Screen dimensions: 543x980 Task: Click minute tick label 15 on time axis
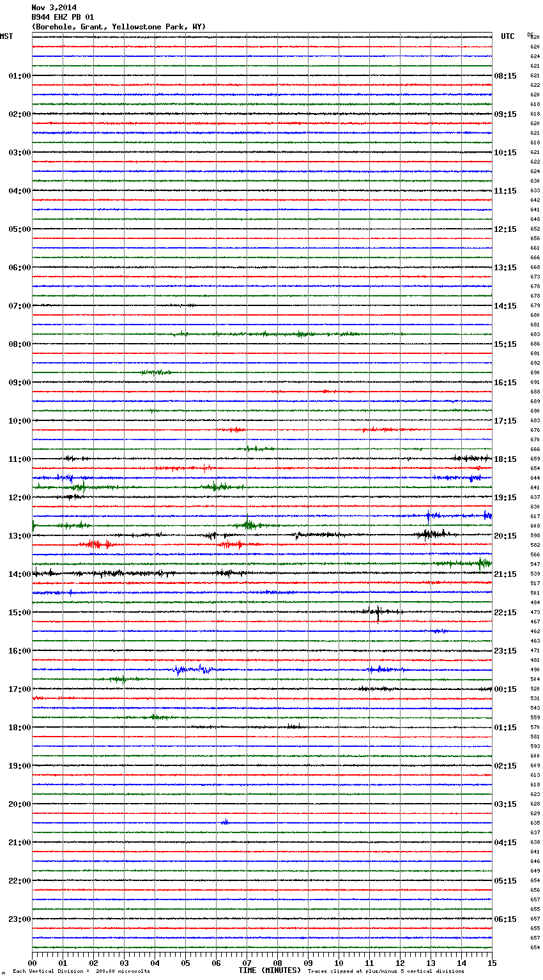click(x=492, y=963)
